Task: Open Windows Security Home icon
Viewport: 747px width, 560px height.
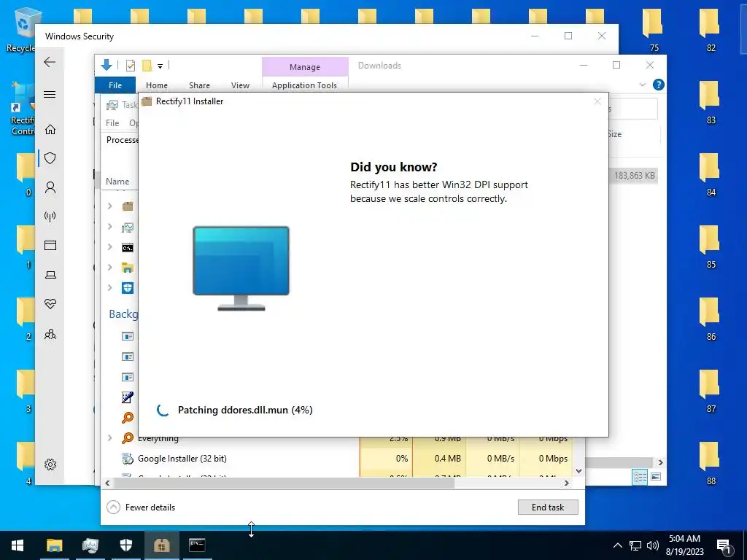Action: click(x=50, y=130)
